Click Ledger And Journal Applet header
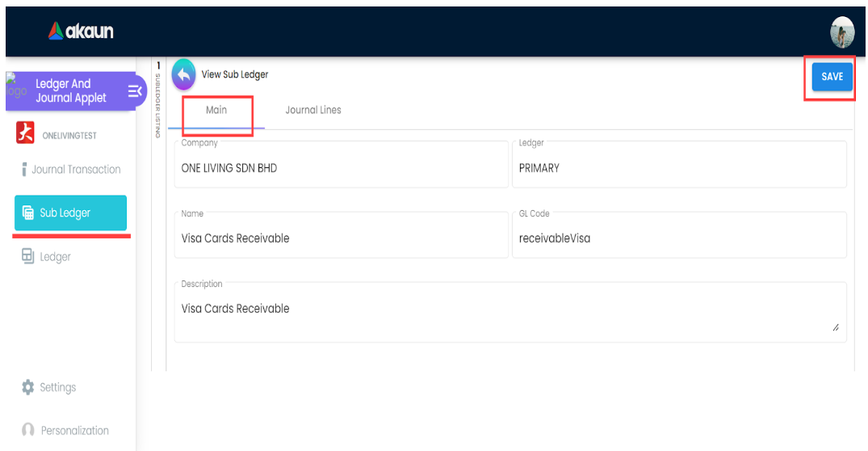 click(71, 91)
